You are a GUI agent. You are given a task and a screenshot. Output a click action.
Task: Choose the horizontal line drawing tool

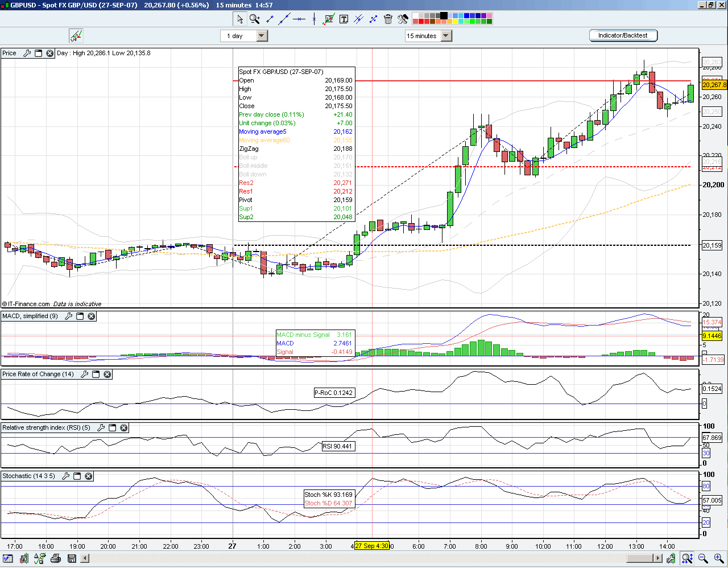(x=299, y=19)
